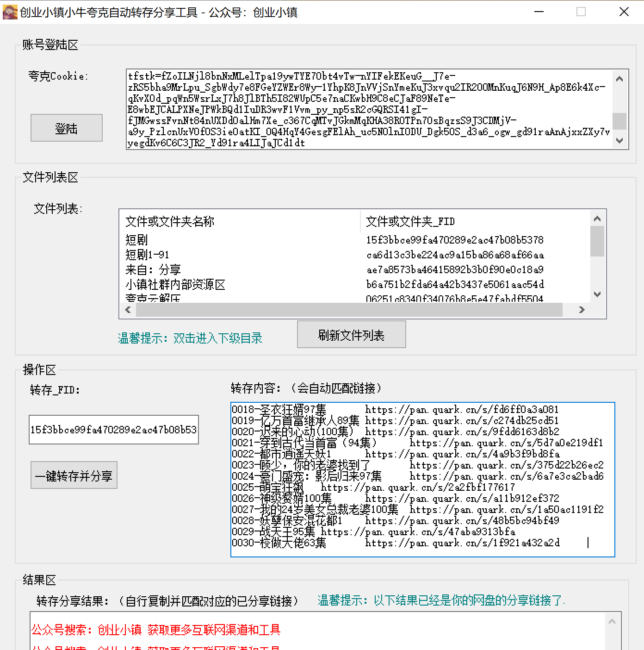644x650 pixels.
Task: Click the 转存_FID input field
Action: (x=114, y=430)
